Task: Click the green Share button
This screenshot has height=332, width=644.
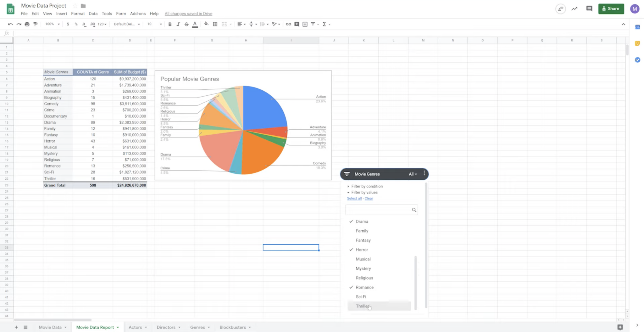Action: (610, 8)
